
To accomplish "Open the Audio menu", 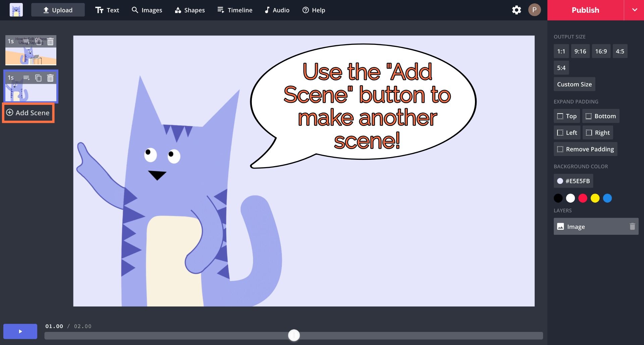I will click(277, 10).
